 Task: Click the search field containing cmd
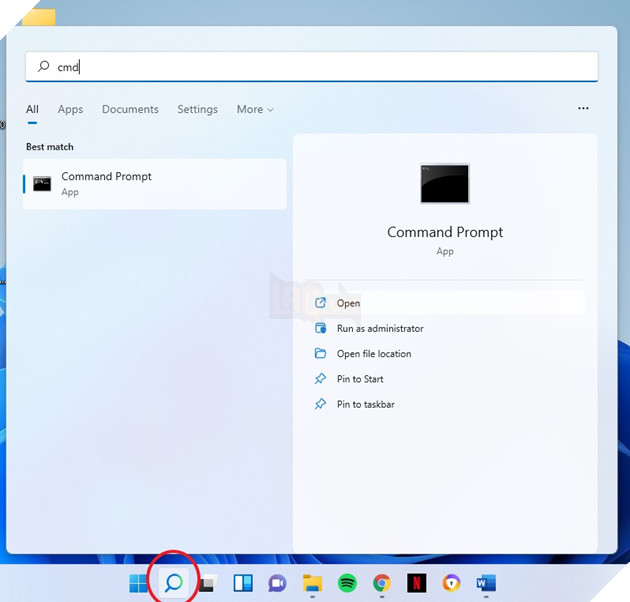[312, 67]
